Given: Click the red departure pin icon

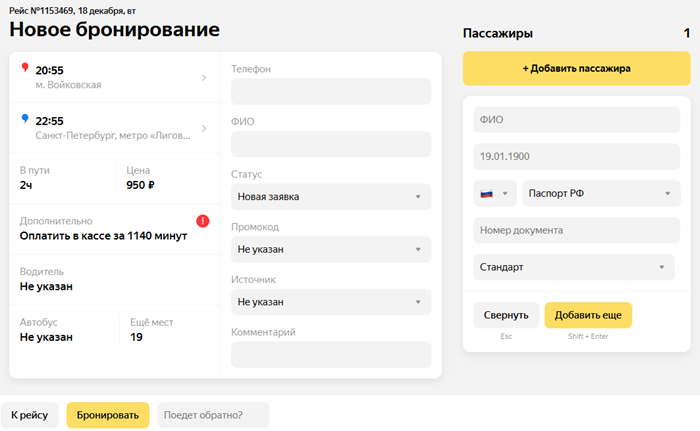Looking at the screenshot, I should coord(25,67).
